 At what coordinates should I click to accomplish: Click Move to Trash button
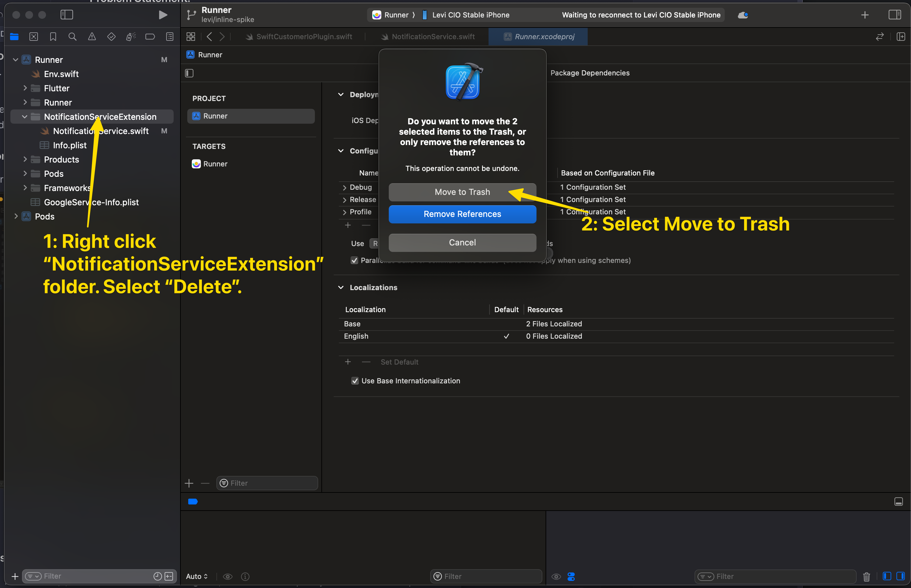point(462,192)
